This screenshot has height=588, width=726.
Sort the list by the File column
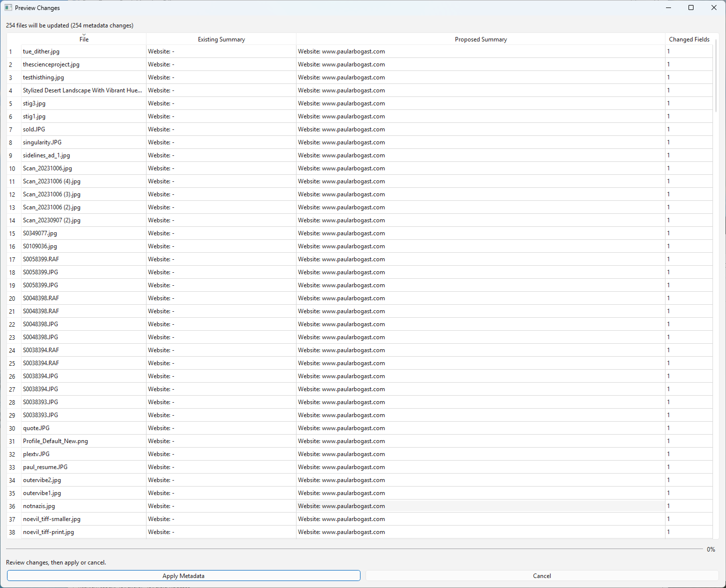(83, 39)
